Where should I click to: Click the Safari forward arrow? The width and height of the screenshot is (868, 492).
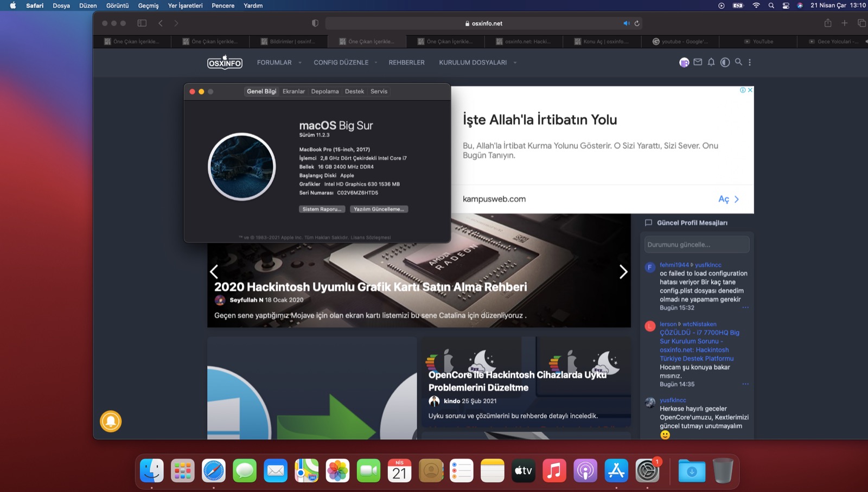click(x=176, y=23)
